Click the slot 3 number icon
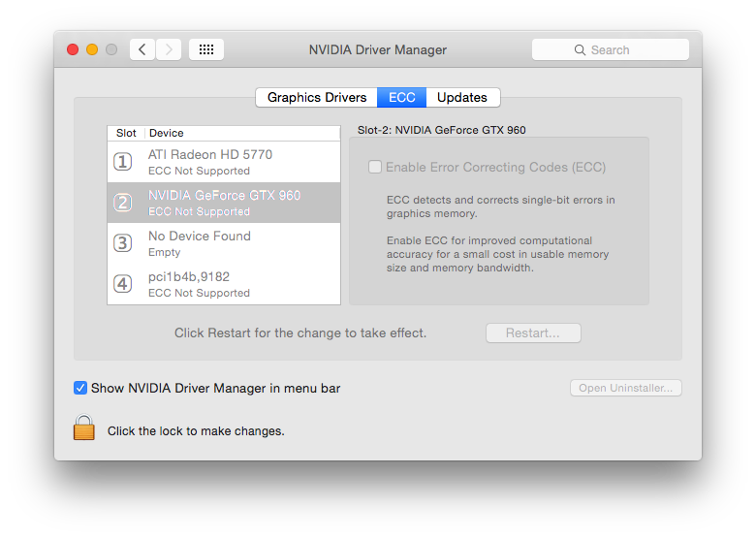The width and height of the screenshot is (756, 538). [123, 243]
